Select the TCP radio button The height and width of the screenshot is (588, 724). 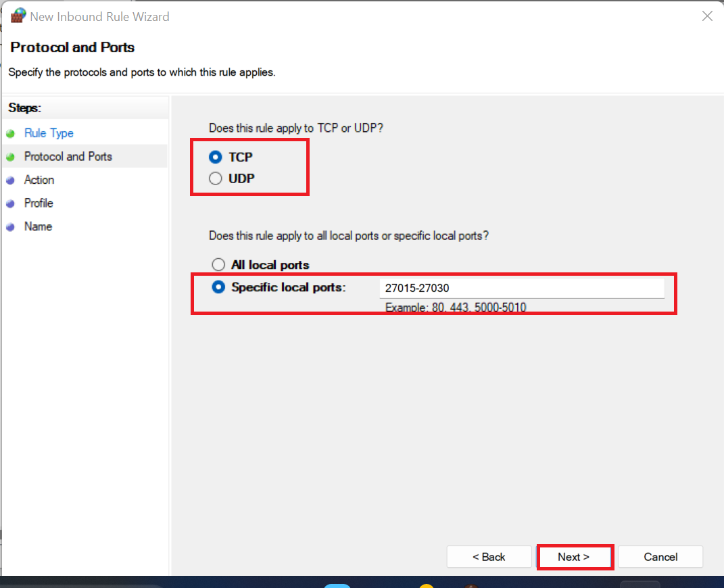(215, 157)
